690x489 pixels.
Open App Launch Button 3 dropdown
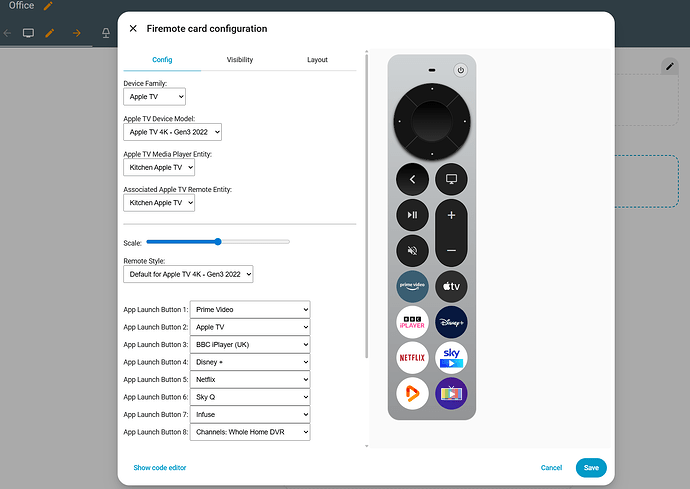(250, 345)
